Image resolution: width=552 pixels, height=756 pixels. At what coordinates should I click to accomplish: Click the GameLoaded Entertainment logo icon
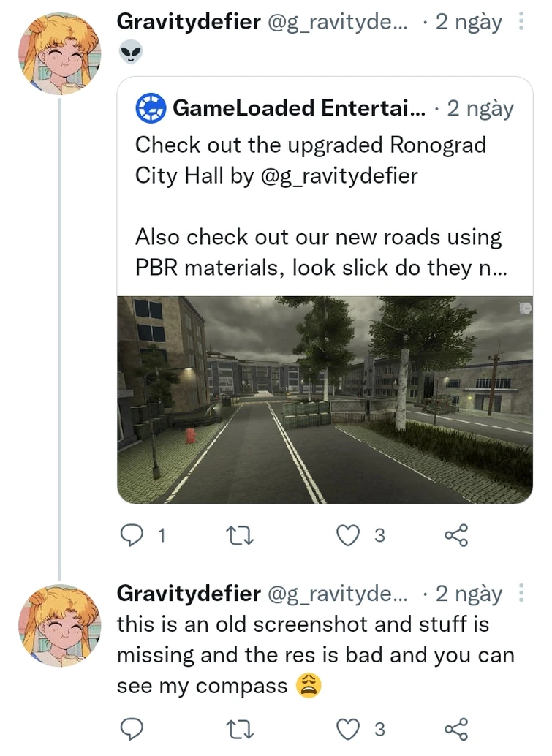[151, 109]
